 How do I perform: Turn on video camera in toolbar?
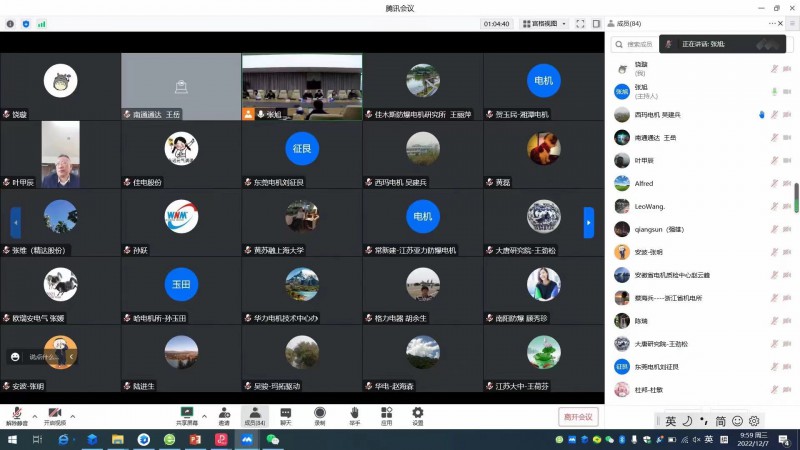55,416
